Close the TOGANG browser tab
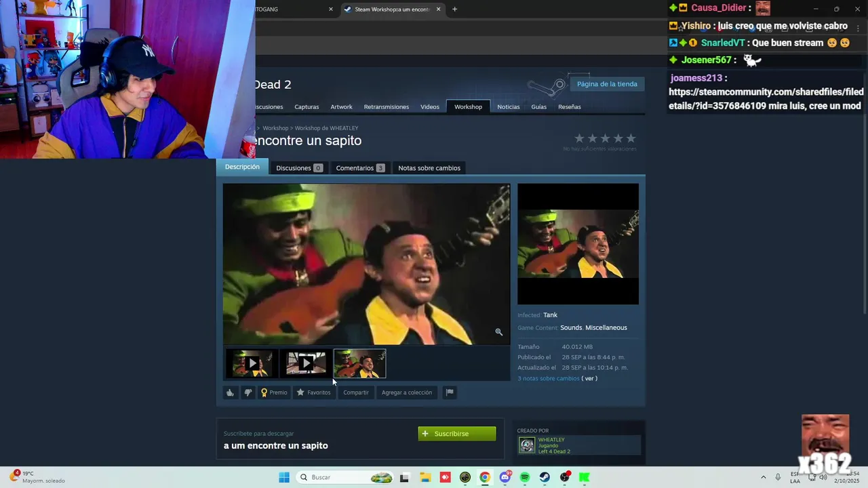 click(x=331, y=9)
